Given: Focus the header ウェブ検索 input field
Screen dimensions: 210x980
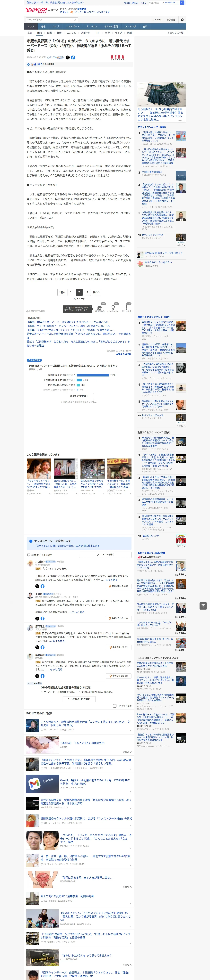Looking at the screenshot, I should pyautogui.click(x=155, y=3).
